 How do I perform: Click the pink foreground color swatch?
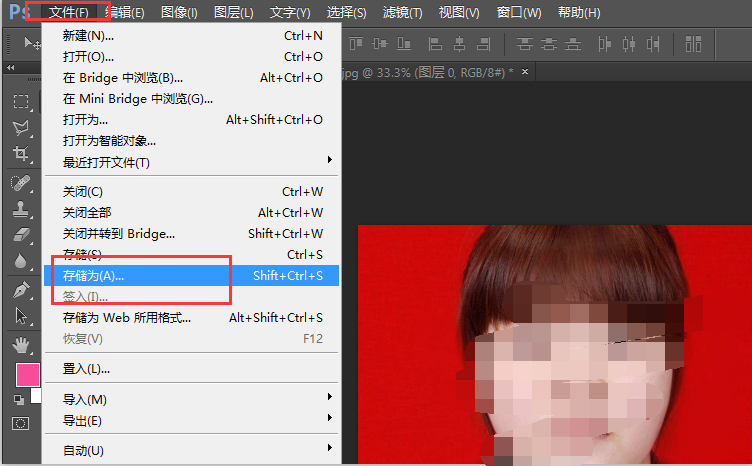[x=27, y=374]
